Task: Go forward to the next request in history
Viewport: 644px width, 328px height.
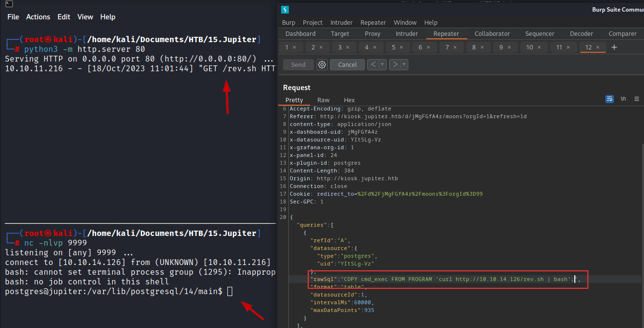Action: coord(395,64)
